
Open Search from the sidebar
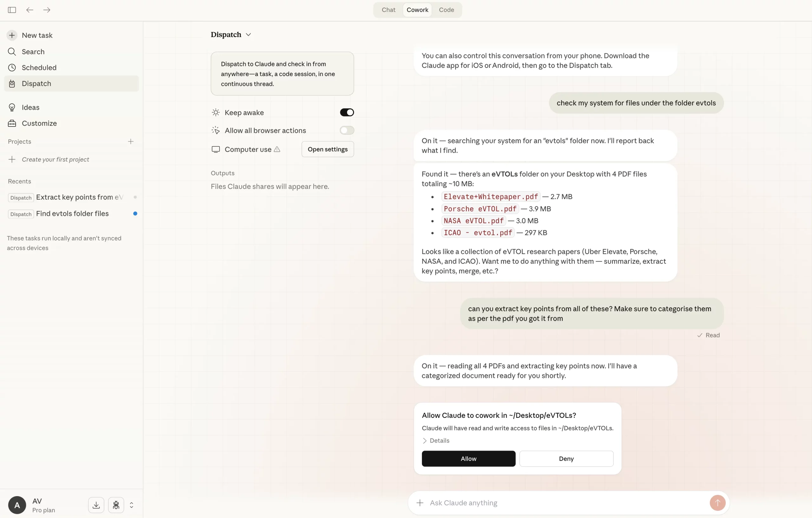[x=33, y=52]
